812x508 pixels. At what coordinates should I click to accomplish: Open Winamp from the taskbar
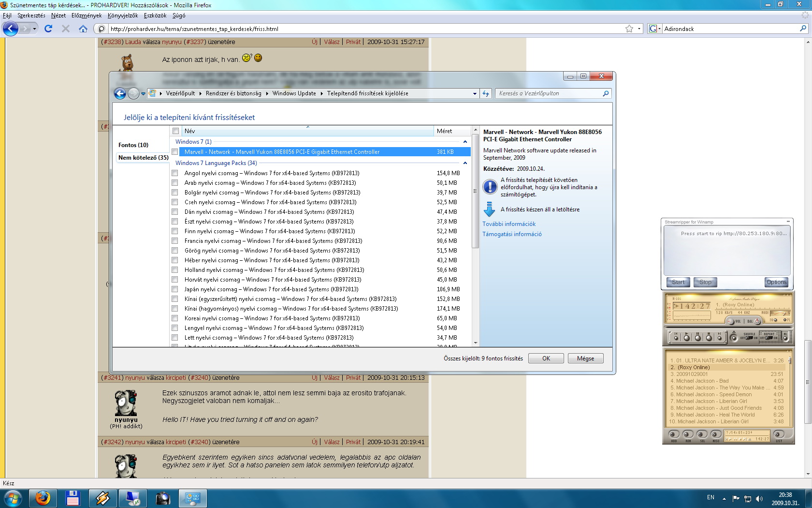pyautogui.click(x=102, y=498)
